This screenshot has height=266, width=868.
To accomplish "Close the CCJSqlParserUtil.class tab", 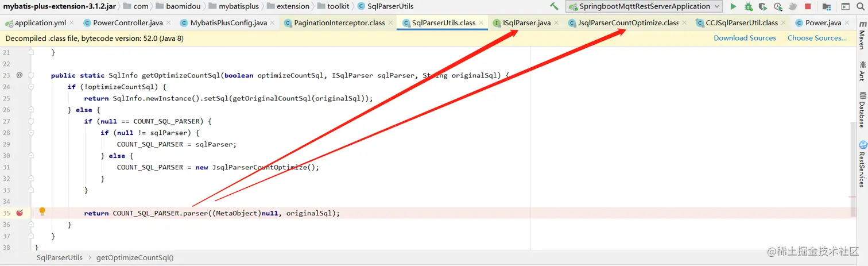I will (x=784, y=23).
